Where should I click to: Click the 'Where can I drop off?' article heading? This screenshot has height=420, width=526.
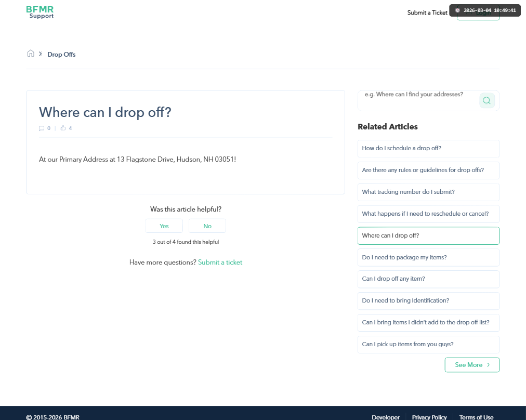(x=105, y=112)
